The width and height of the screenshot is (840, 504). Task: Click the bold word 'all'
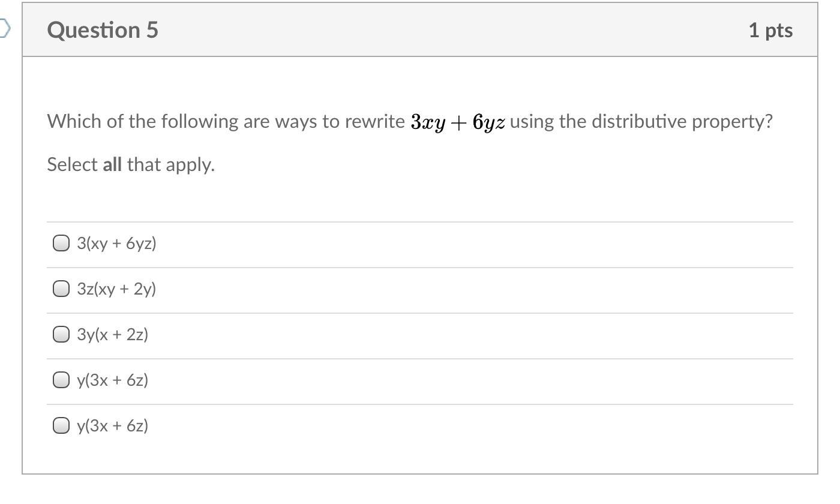pyautogui.click(x=112, y=164)
